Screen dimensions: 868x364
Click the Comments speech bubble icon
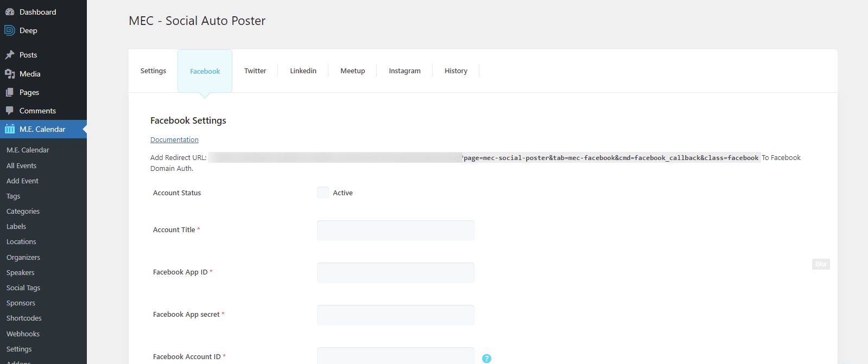10,111
